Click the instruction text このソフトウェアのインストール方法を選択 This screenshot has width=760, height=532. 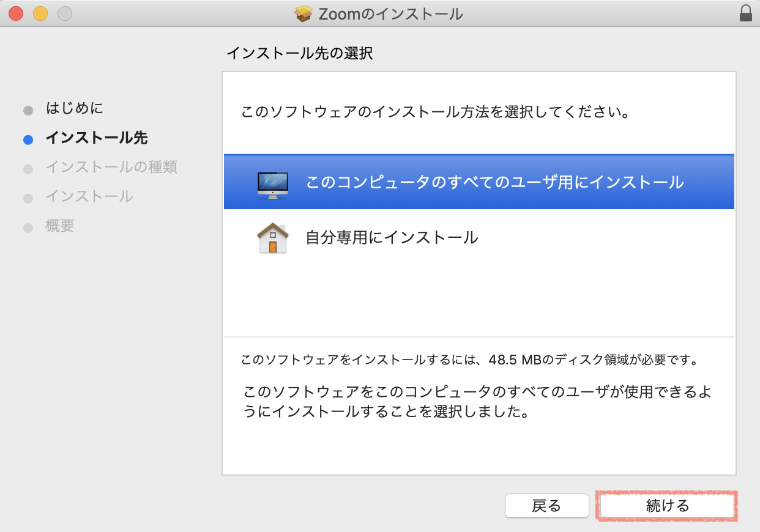[436, 113]
